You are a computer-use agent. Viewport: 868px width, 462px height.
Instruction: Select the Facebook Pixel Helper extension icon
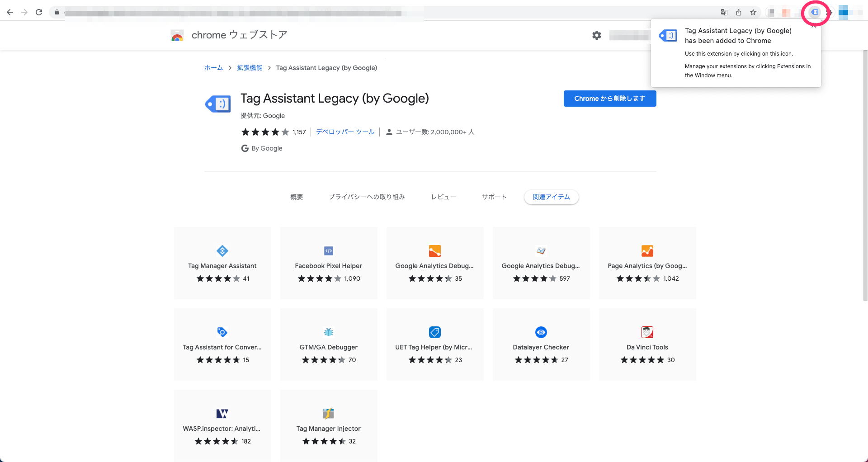[328, 251]
